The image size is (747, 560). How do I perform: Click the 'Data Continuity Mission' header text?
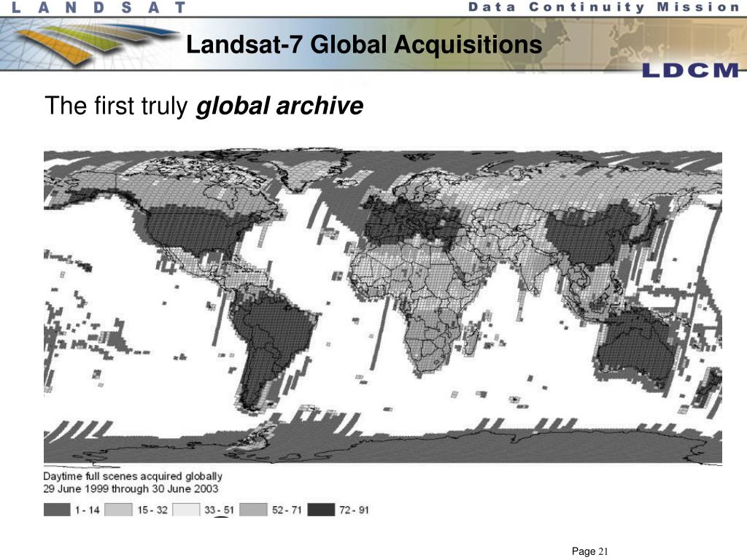(603, 7)
